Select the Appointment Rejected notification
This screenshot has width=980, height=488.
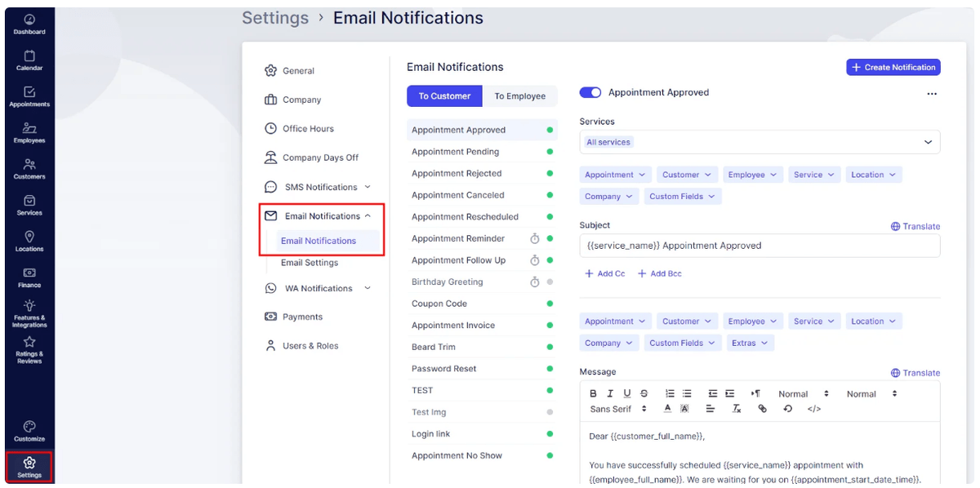[x=482, y=173]
